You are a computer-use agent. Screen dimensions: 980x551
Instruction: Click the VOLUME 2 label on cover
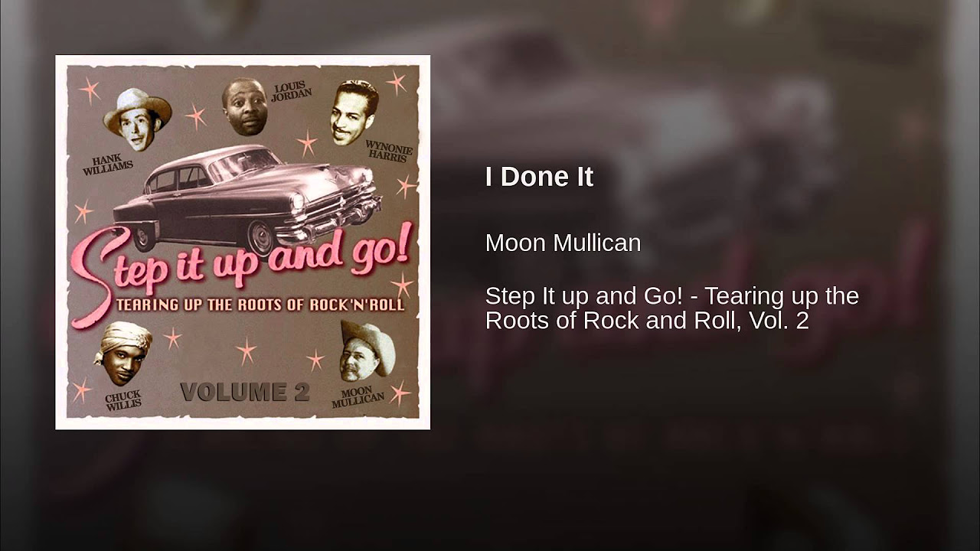point(245,393)
